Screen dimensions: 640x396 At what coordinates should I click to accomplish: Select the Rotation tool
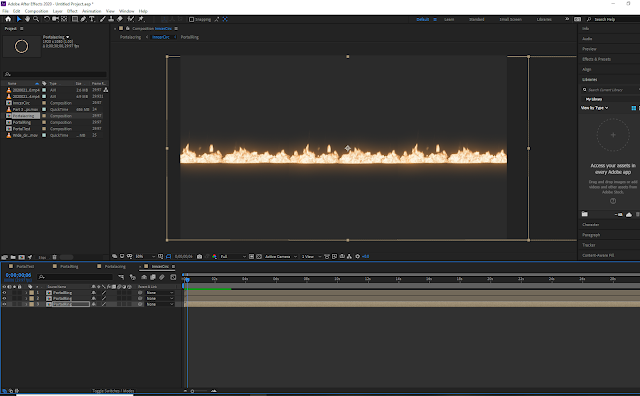(x=47, y=19)
